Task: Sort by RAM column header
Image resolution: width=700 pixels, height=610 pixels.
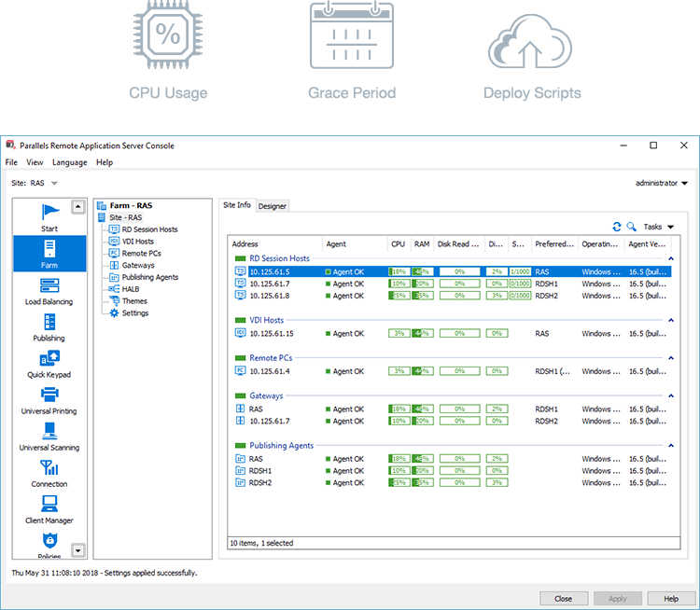Action: [x=422, y=244]
